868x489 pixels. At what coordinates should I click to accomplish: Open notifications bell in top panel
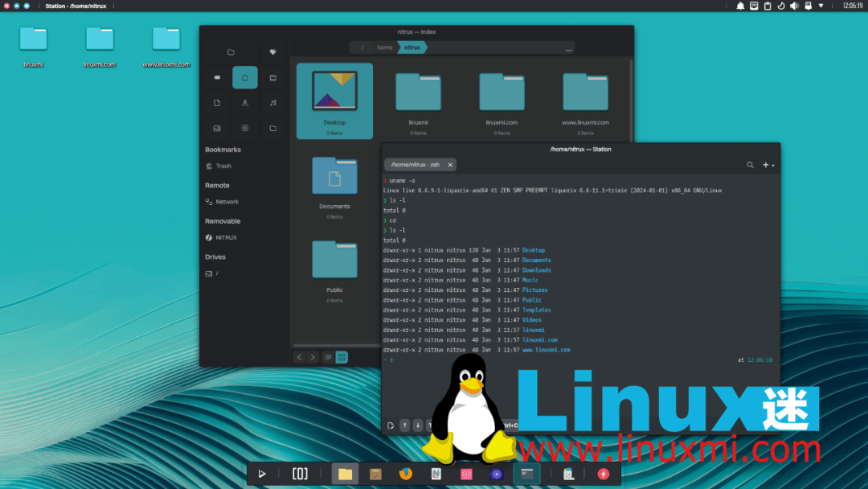740,6
